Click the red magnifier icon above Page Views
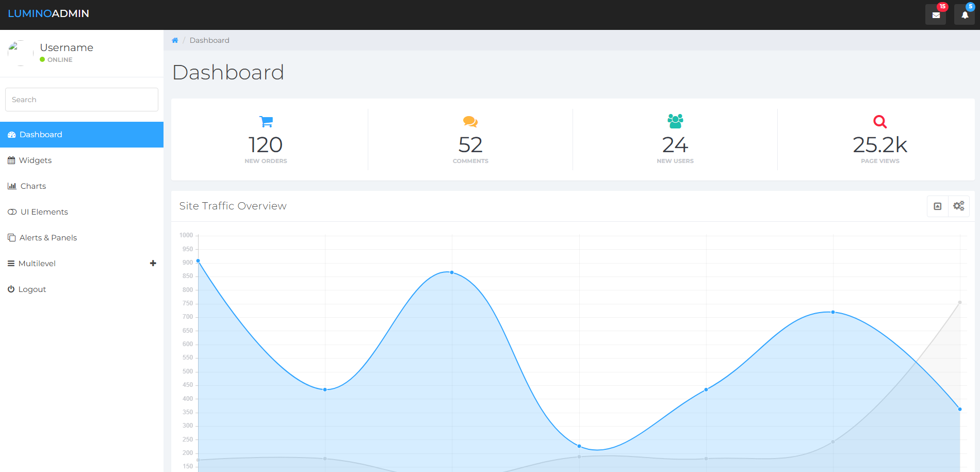The image size is (980, 472). [880, 122]
